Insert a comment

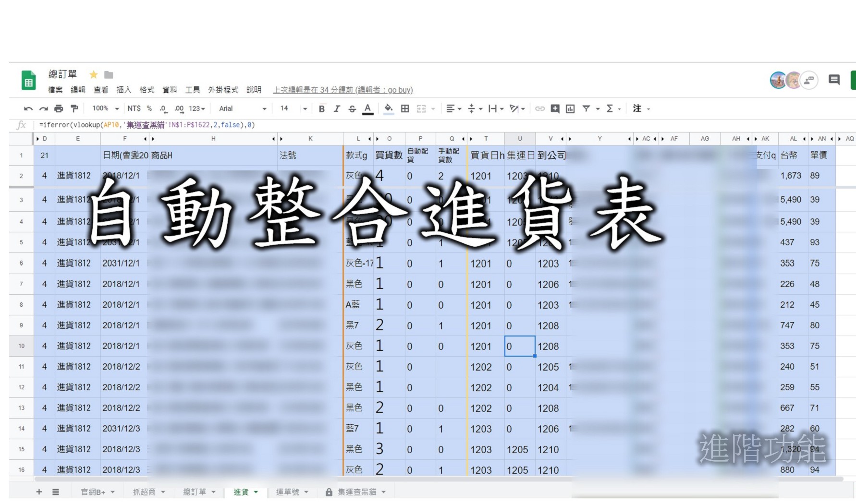555,108
